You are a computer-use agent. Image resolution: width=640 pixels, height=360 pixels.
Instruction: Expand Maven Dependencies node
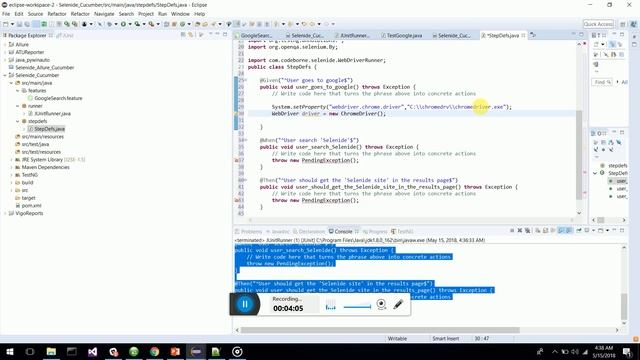point(11,167)
